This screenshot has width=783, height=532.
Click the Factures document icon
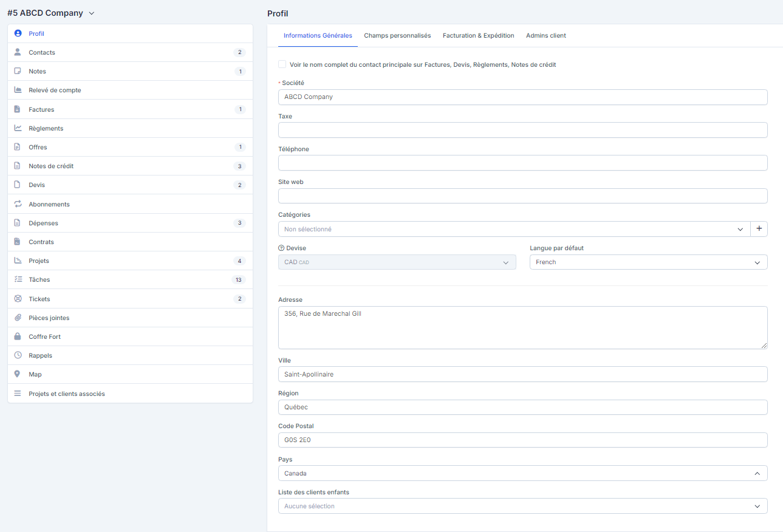pos(18,109)
